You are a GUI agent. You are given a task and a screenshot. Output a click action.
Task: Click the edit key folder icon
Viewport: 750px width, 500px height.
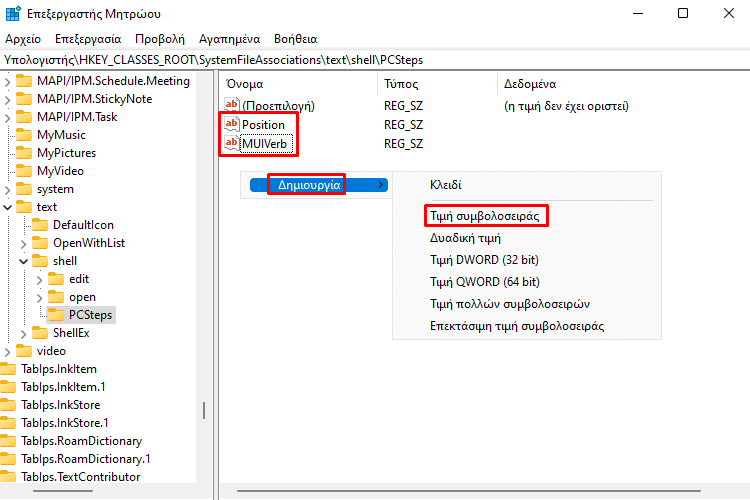tap(56, 279)
